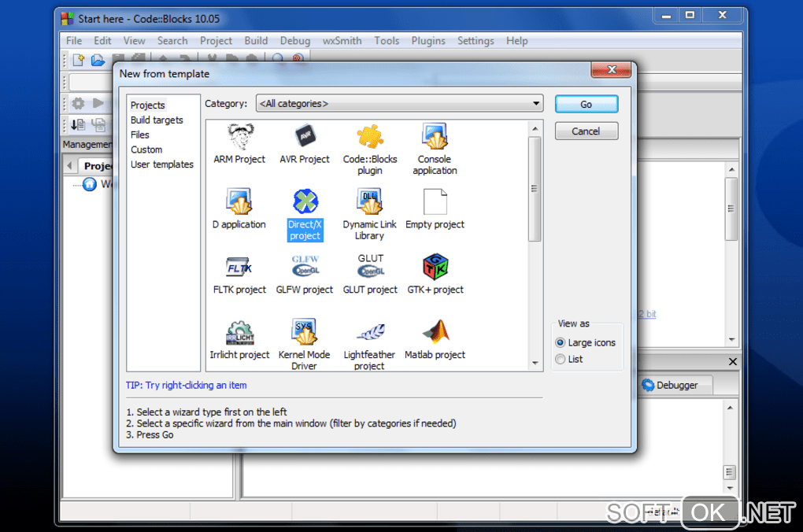Open the wxSmith menu
The height and width of the screenshot is (532, 803).
[x=342, y=40]
